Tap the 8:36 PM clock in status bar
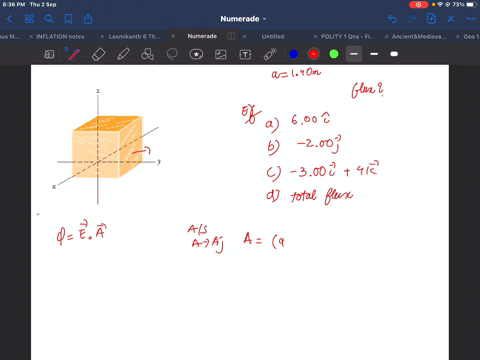The width and height of the screenshot is (480, 360). 14,5
